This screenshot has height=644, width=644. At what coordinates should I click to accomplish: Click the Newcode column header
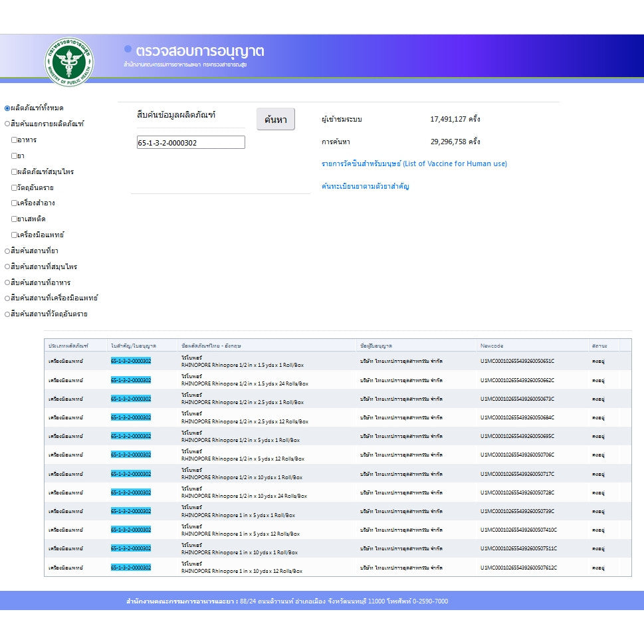492,346
